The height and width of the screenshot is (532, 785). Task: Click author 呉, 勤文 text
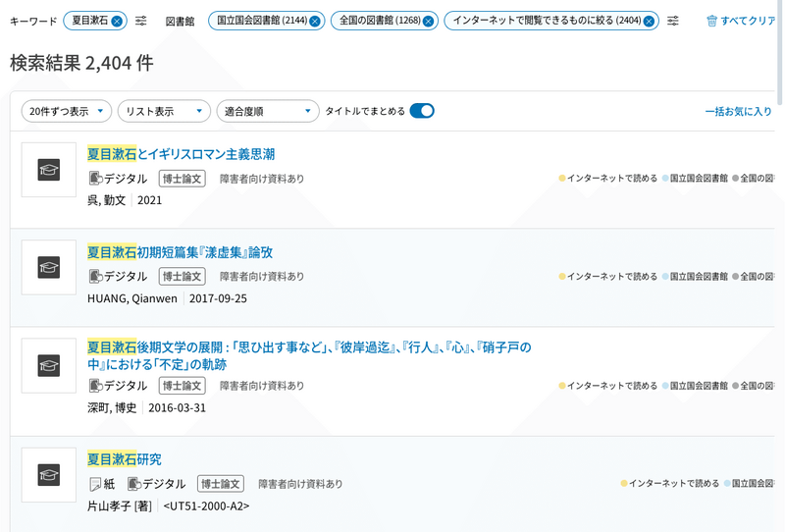107,200
